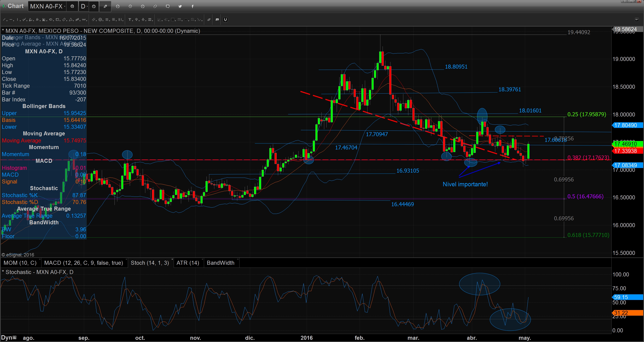The image size is (644, 342).
Task: Open the alerts 'A' circle icon
Action: tap(143, 6)
